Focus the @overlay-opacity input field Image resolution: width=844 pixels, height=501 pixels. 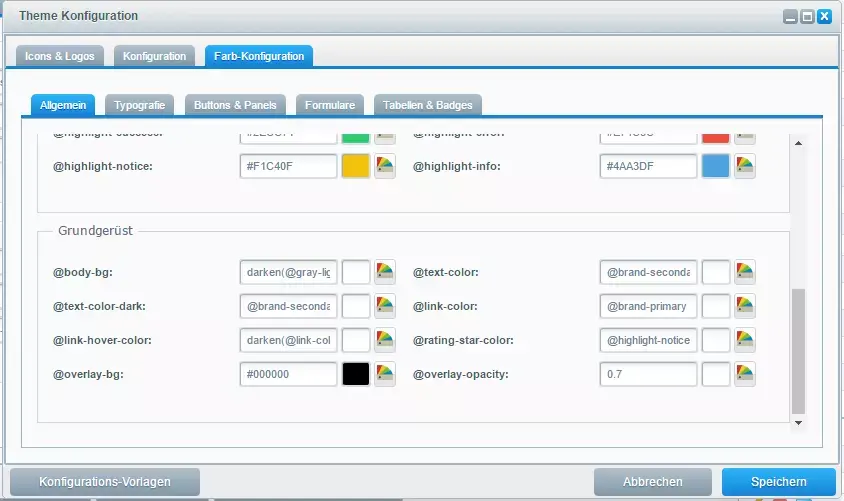point(648,374)
